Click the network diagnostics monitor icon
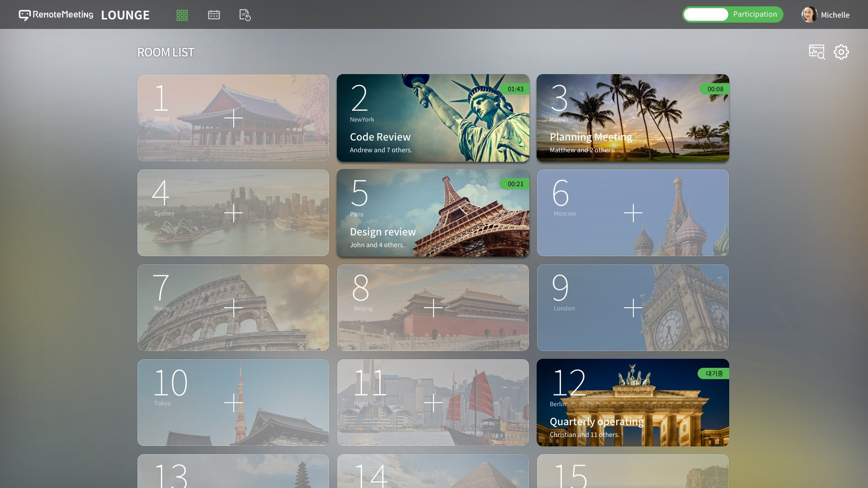The height and width of the screenshot is (488, 868). (x=816, y=52)
